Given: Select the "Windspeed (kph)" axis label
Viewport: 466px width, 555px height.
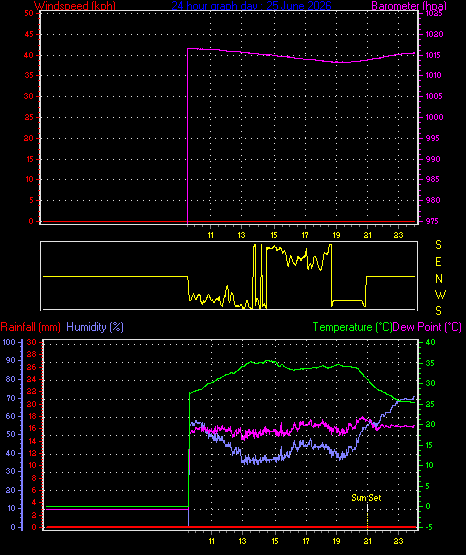Looking at the screenshot, I should click(75, 6).
